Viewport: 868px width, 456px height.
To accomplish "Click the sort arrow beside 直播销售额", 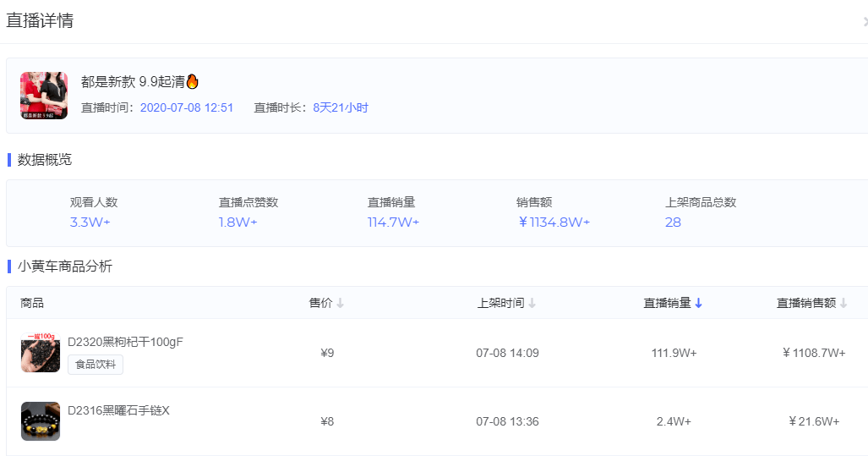I will 843,304.
